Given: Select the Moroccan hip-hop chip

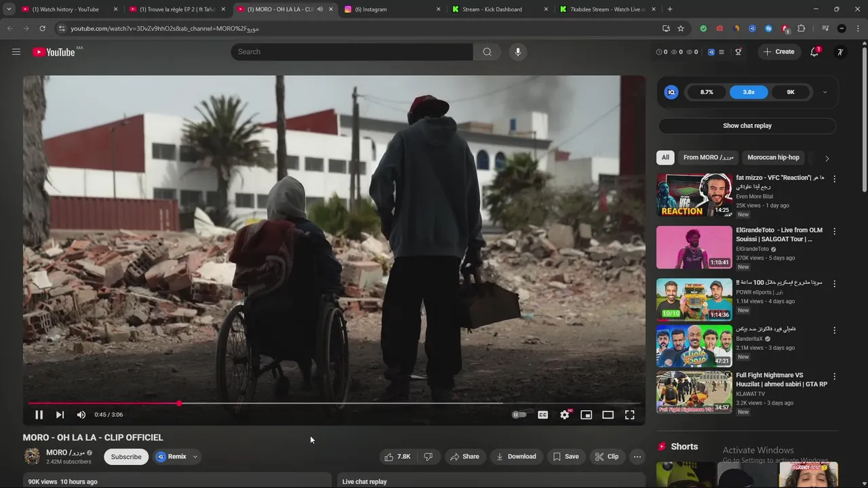Looking at the screenshot, I should [773, 157].
